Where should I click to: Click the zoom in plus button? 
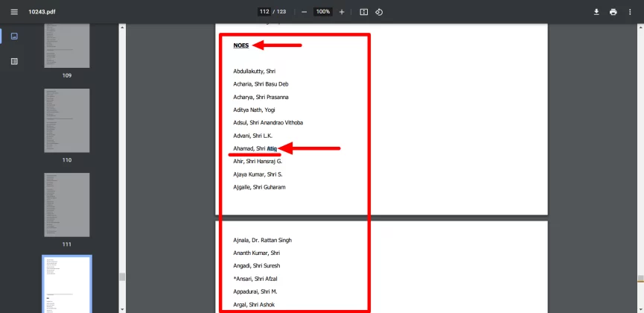tap(342, 12)
